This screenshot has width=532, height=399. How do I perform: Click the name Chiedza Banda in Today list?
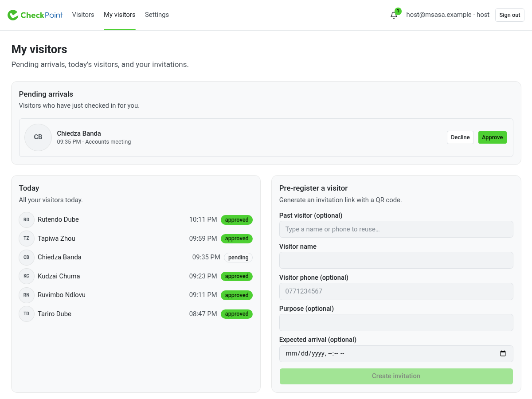click(x=59, y=257)
